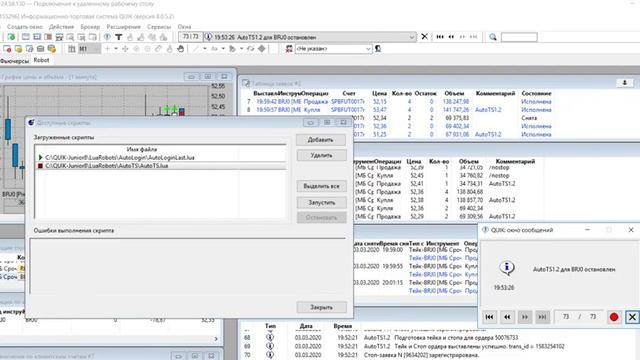
Task: Click Удалить button in scripts dialog
Action: [321, 155]
